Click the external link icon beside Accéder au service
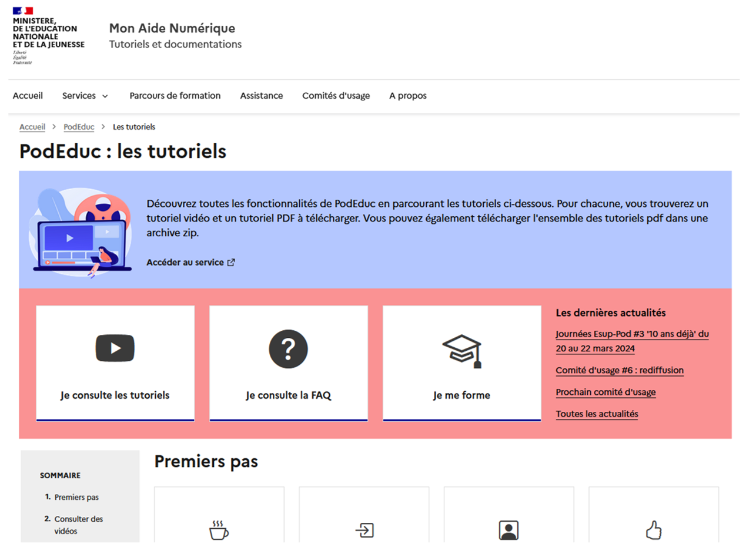 click(x=231, y=263)
